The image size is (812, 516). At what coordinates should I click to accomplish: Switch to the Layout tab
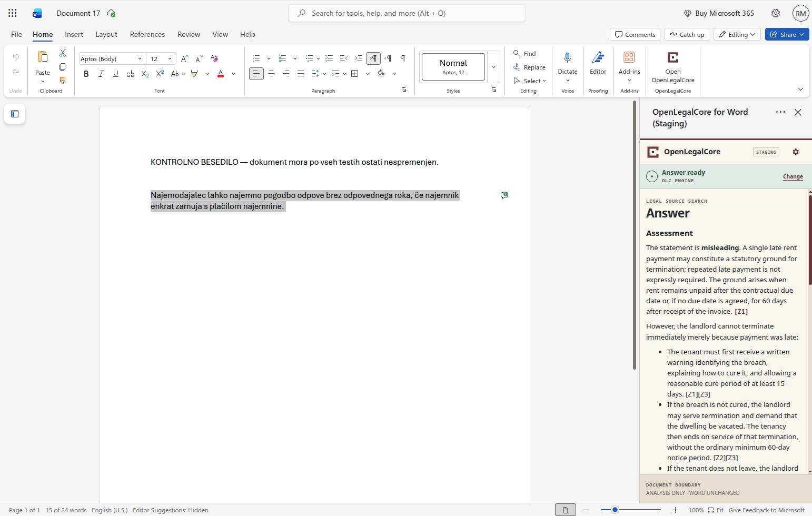point(106,34)
